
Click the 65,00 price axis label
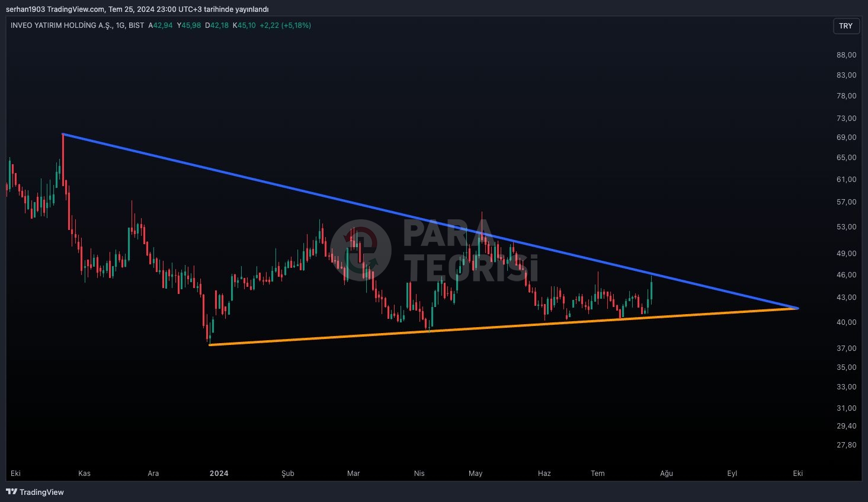(x=846, y=157)
